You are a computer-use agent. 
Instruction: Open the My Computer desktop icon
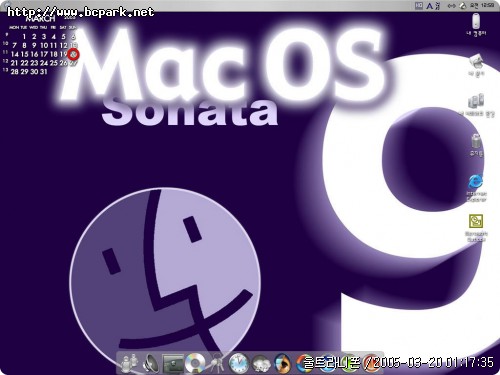point(476,24)
